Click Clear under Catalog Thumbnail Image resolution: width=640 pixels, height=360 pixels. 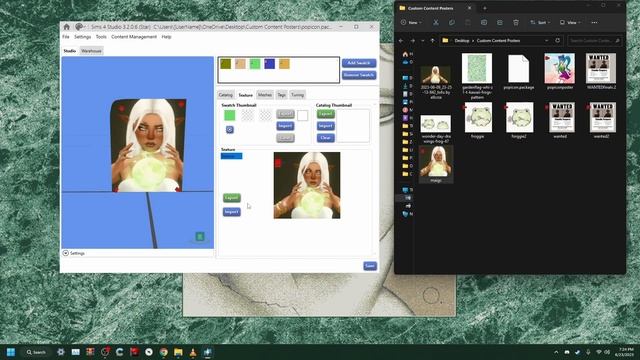[325, 138]
